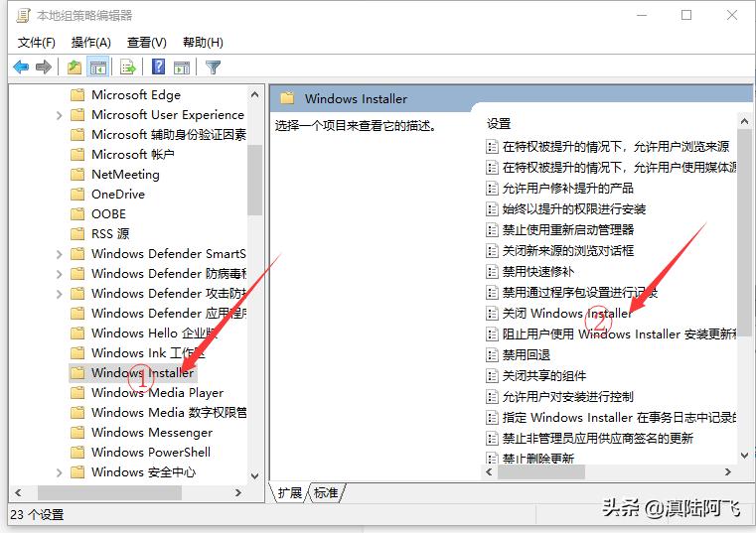
Task: Open the 操作(A) menu
Action: pos(91,43)
